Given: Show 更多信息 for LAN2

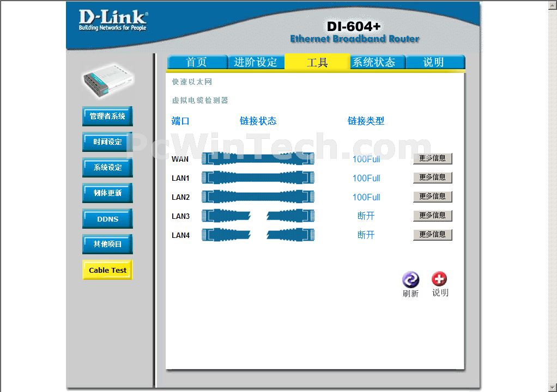Looking at the screenshot, I should click(x=432, y=197).
